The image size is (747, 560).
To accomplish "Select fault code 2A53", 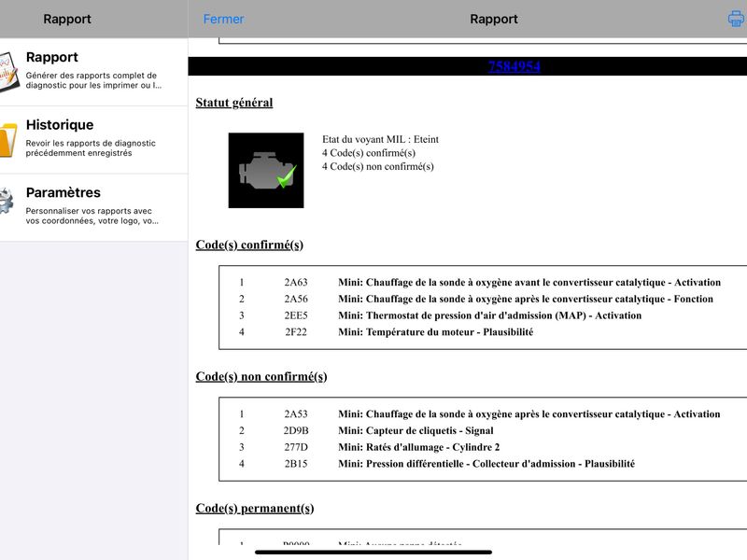I will click(296, 414).
